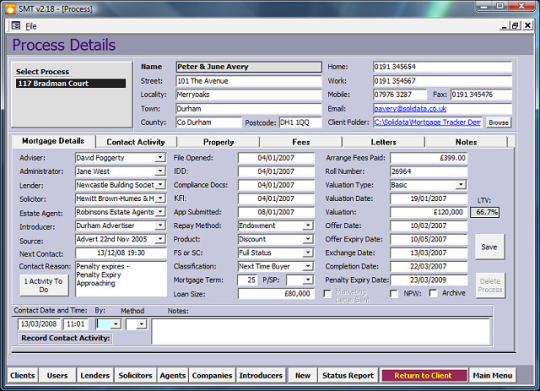The image size is (540, 391).
Task: Expand the Introducer dropdown
Action: click(x=160, y=225)
